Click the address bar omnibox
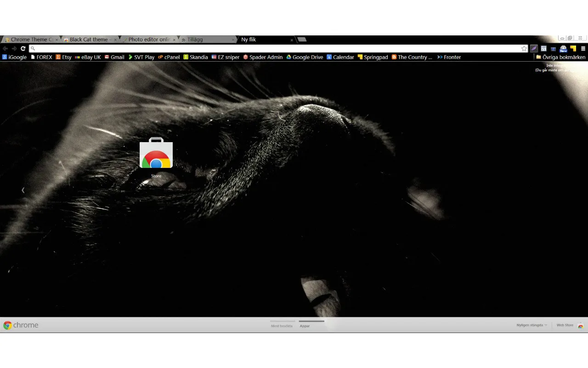The height and width of the screenshot is (368, 588). point(278,48)
